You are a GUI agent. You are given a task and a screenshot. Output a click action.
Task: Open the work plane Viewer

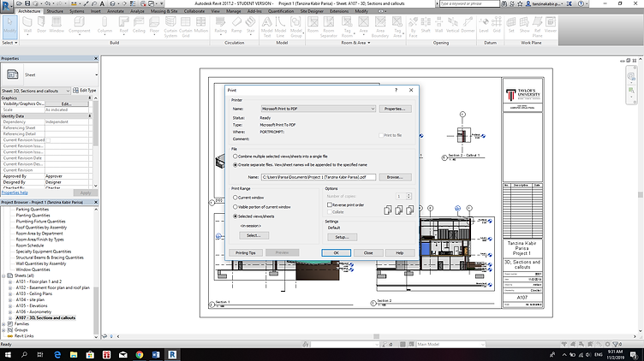pos(551,26)
